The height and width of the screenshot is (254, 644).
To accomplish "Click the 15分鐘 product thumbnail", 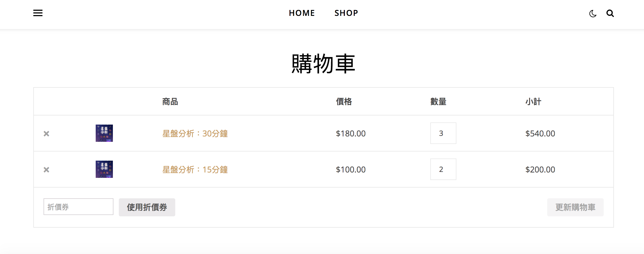I will (x=104, y=169).
